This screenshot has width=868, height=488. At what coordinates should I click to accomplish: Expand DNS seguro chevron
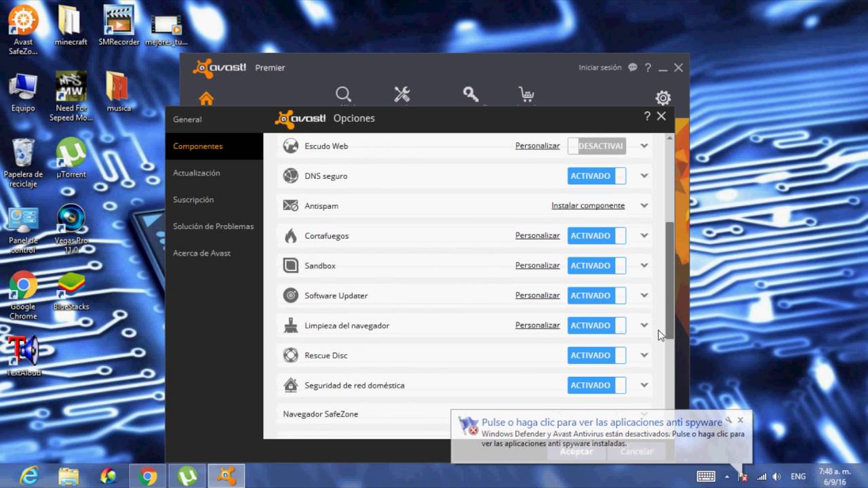tap(644, 176)
